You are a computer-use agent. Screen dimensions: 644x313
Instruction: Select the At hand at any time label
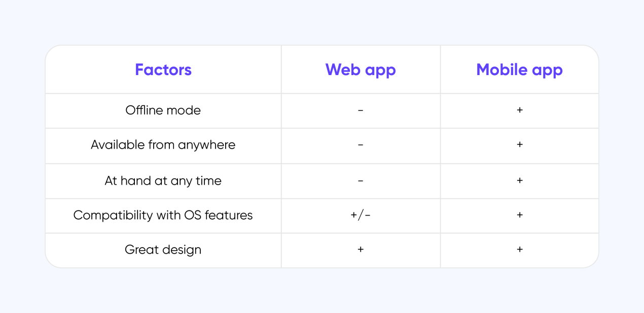(163, 181)
